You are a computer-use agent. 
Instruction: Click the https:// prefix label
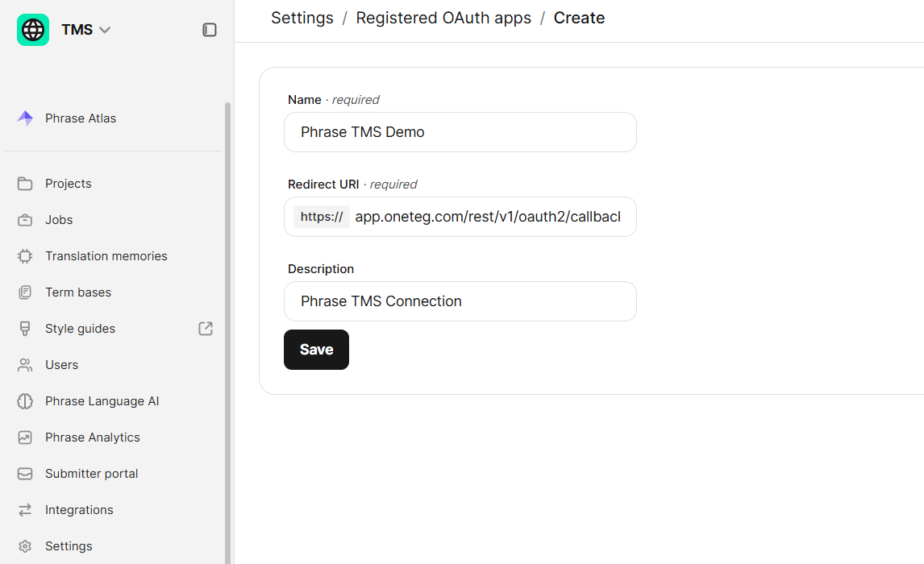click(322, 217)
